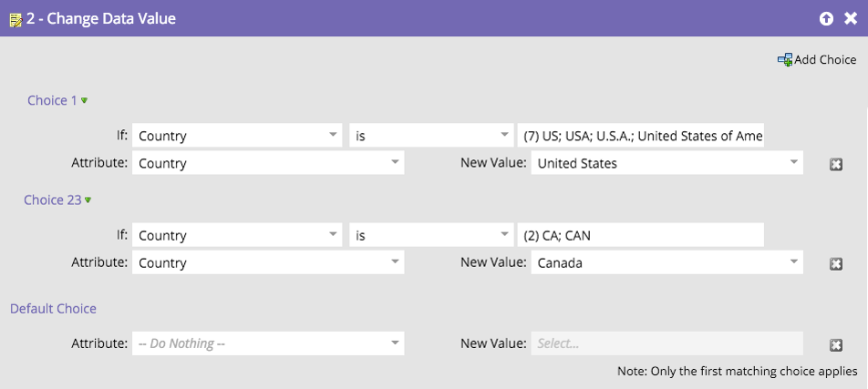Close the Change Data Value step
This screenshot has height=389, width=868.
(851, 18)
